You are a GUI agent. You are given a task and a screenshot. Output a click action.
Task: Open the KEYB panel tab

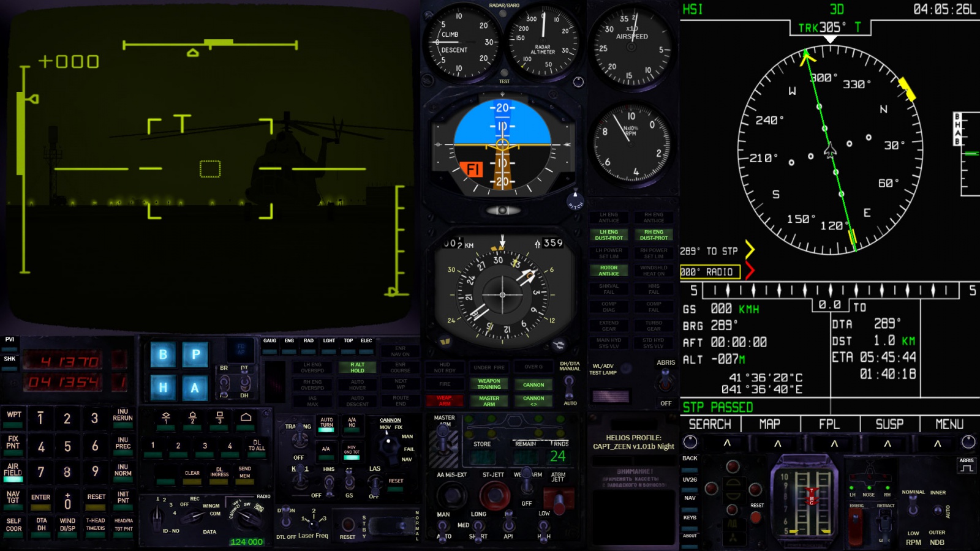tap(690, 517)
